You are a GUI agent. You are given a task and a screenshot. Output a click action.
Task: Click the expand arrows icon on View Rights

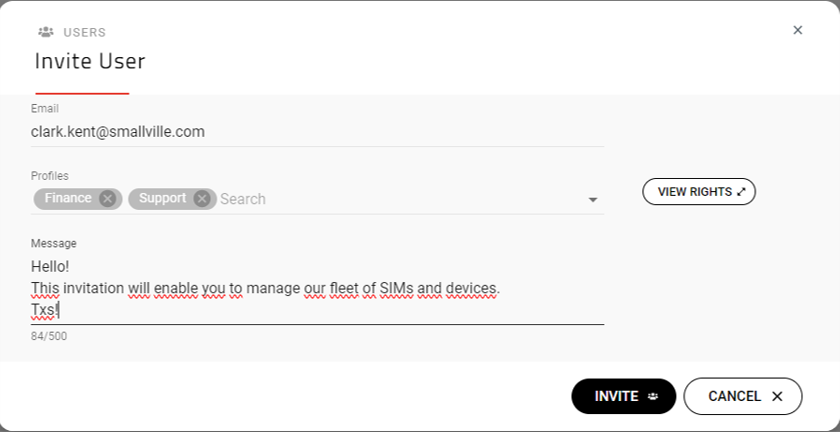point(741,191)
